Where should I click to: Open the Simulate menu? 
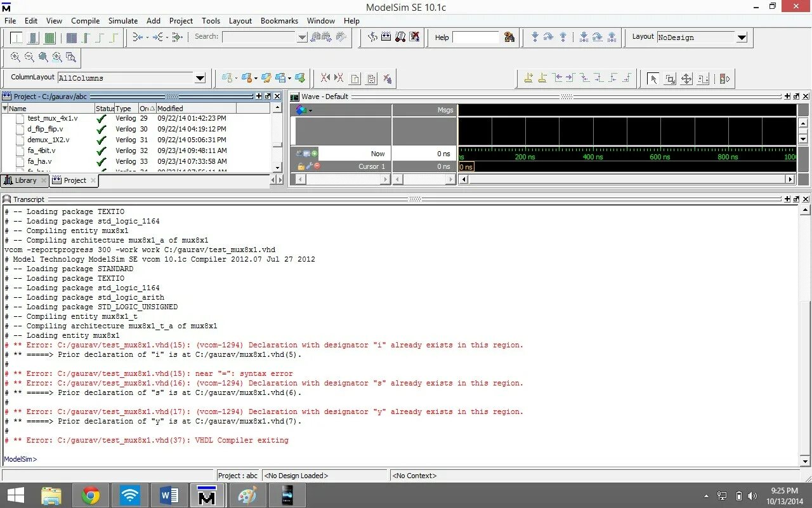[123, 20]
